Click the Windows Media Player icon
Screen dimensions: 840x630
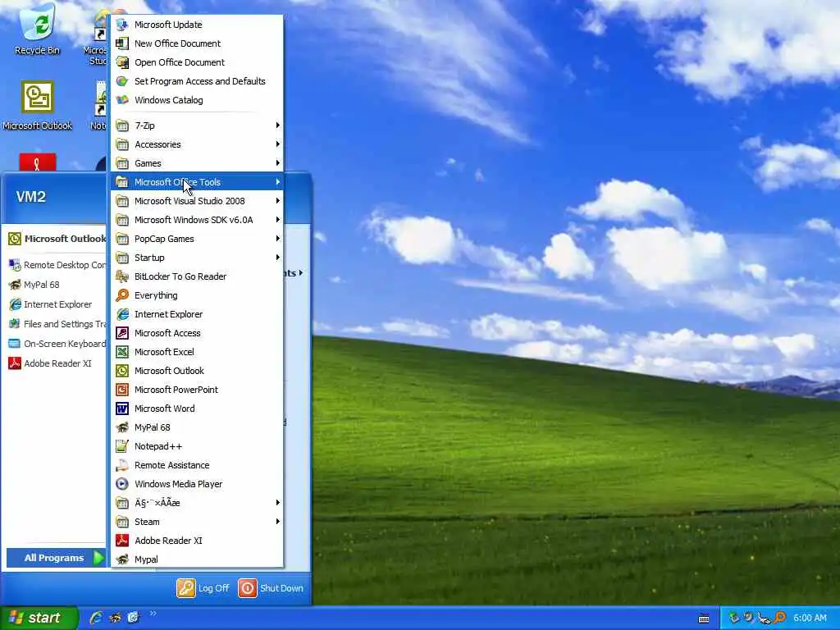(122, 484)
